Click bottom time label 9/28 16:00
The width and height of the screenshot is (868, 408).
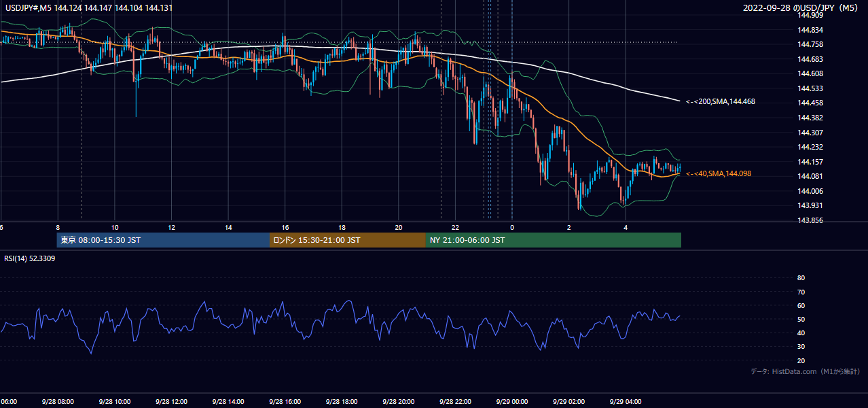(x=285, y=402)
